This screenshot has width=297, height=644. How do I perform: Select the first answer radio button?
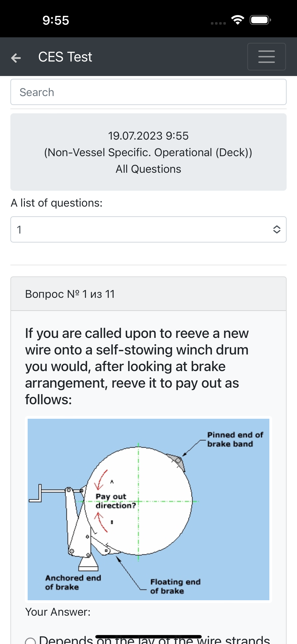[x=30, y=641]
